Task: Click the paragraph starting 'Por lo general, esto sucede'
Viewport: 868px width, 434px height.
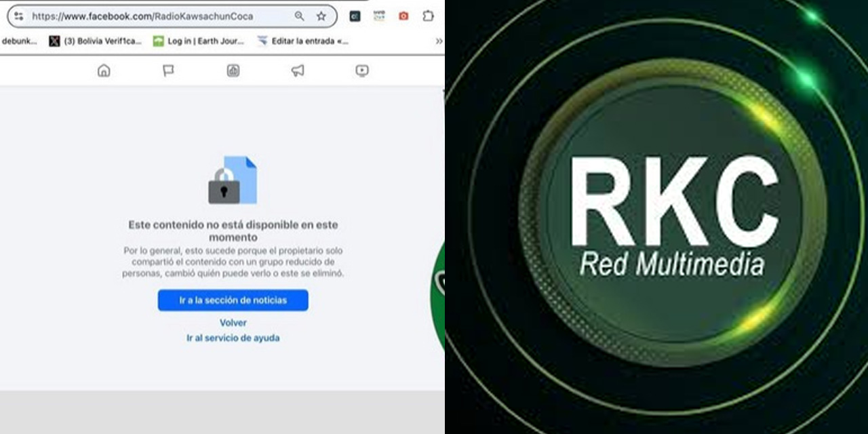Action: coord(233,262)
